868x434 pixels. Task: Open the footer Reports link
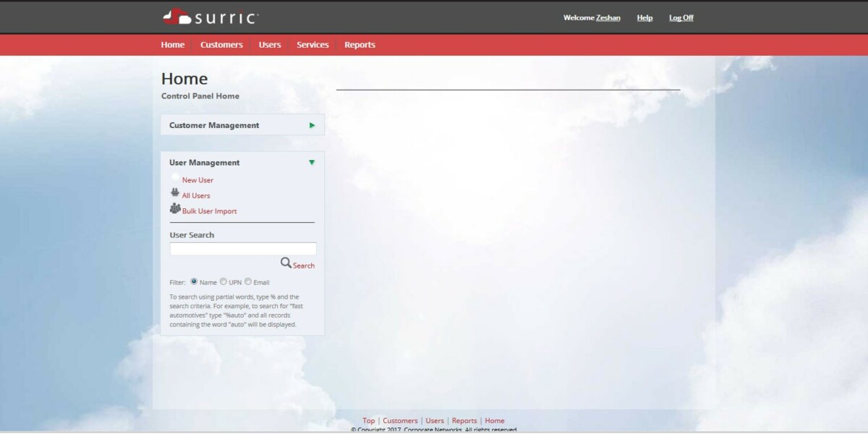(464, 420)
